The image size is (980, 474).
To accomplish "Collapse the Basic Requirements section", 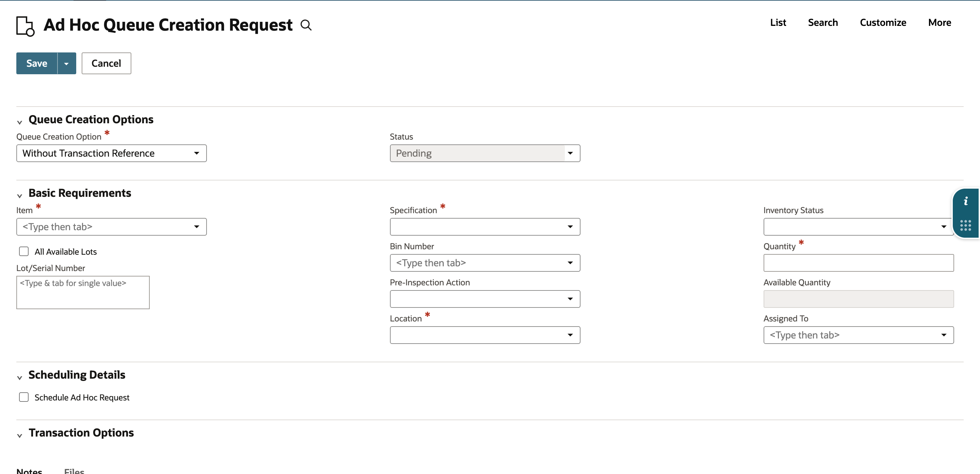I will (x=19, y=196).
